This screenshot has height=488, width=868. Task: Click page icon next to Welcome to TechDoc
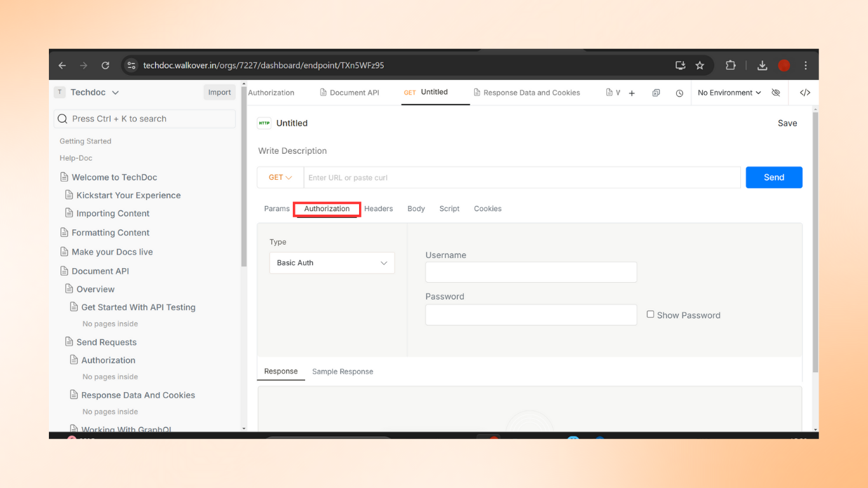coord(64,177)
